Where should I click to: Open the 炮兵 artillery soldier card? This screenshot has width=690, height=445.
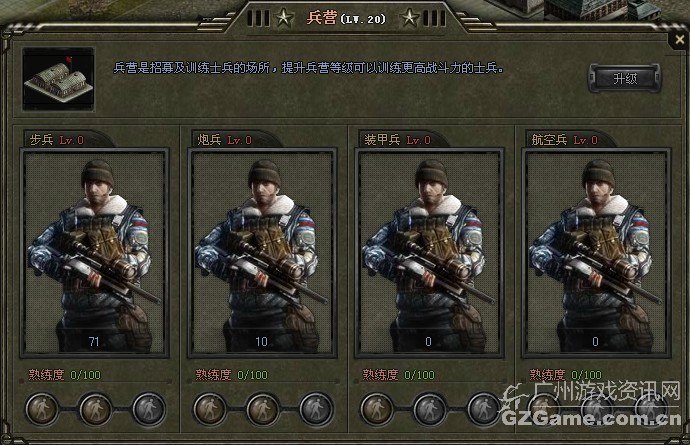click(262, 253)
